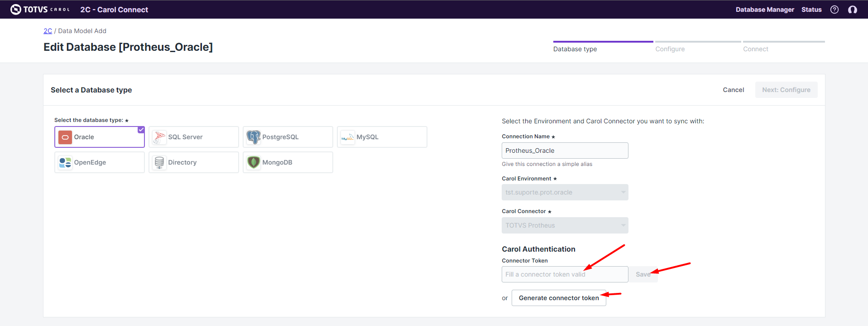Expand the Carol Environment dropdown
Screen dimensions: 868x326
565,192
